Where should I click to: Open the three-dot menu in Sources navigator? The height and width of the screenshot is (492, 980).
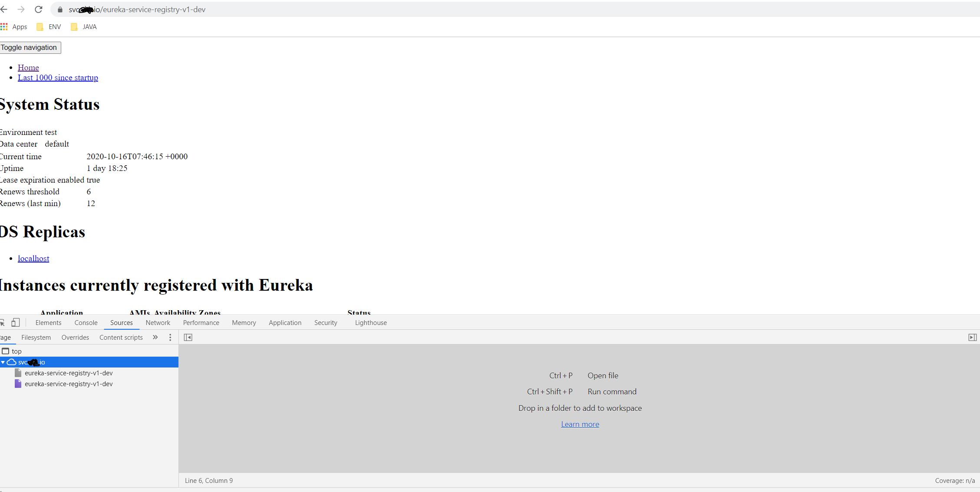[170, 337]
